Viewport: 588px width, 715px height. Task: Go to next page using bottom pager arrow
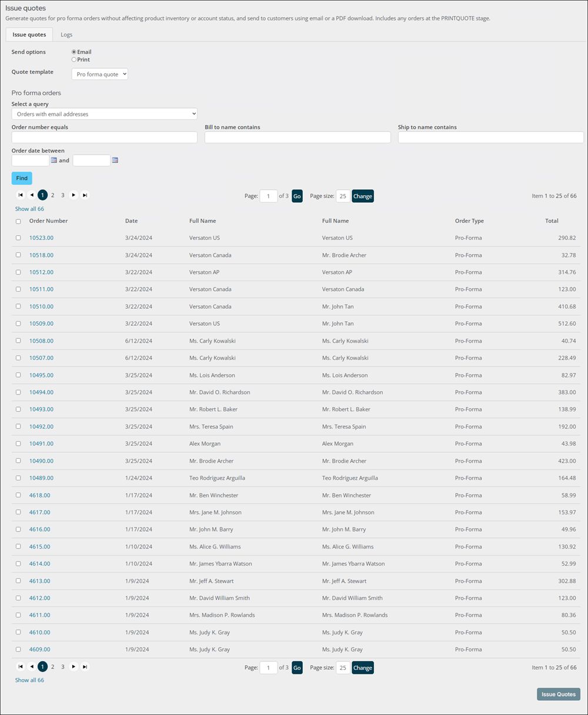click(x=73, y=667)
